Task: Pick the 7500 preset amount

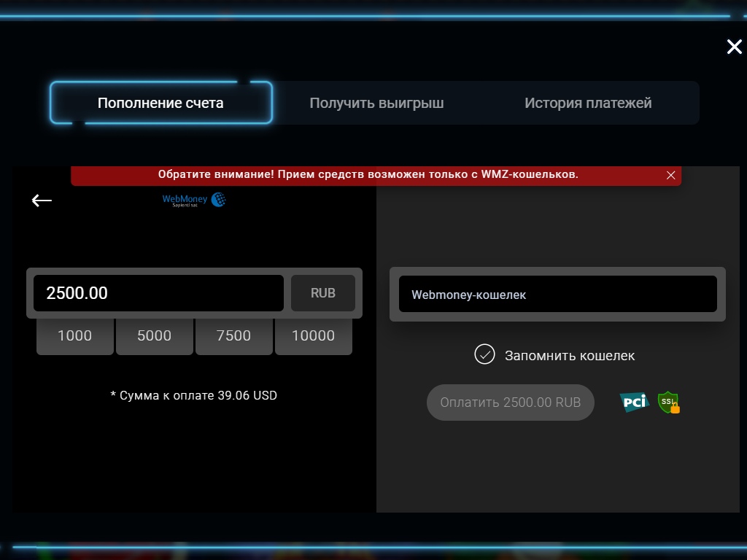Action: (233, 336)
